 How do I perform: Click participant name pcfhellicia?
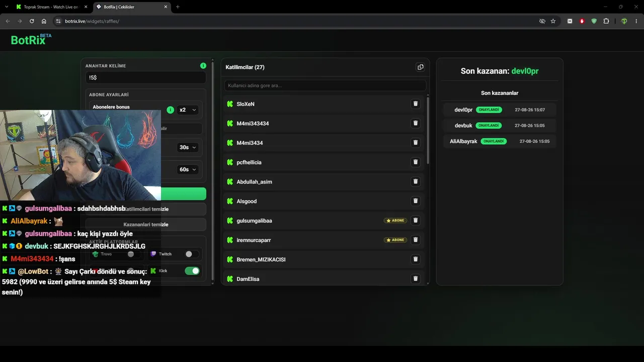249,162
